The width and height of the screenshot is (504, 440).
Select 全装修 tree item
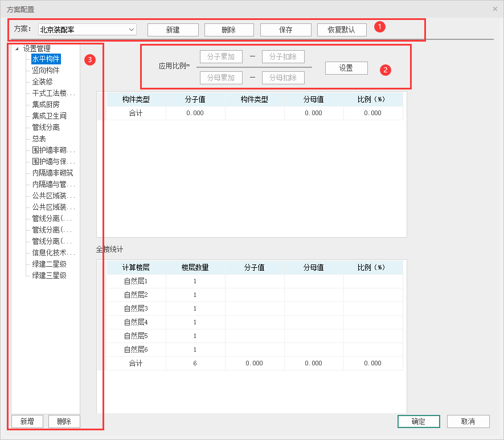[x=42, y=82]
